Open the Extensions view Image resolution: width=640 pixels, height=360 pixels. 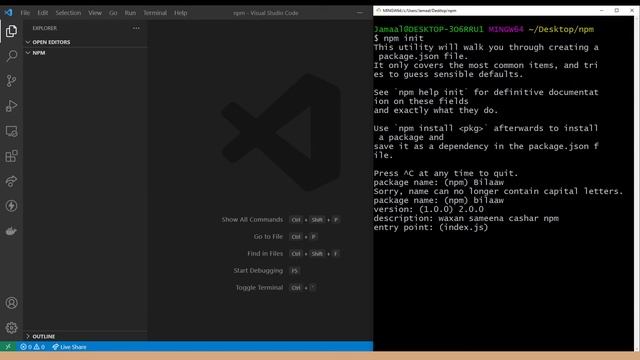pos(11,156)
